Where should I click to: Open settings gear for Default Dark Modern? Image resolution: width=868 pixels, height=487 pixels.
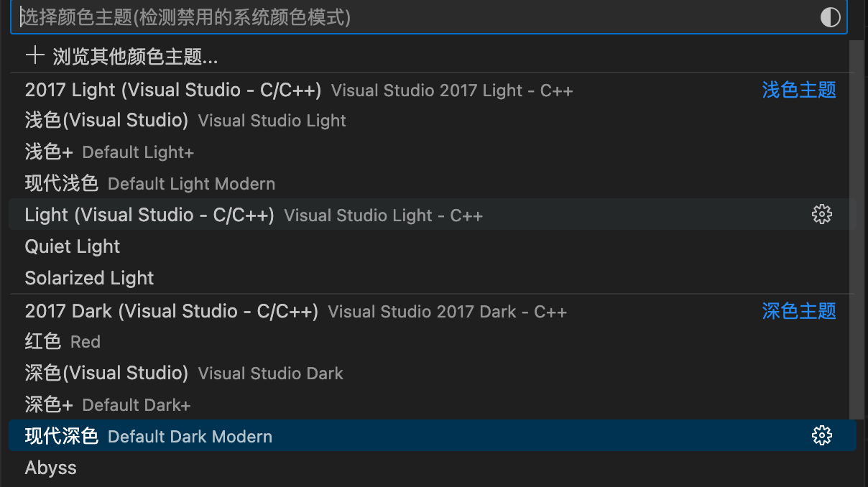821,436
